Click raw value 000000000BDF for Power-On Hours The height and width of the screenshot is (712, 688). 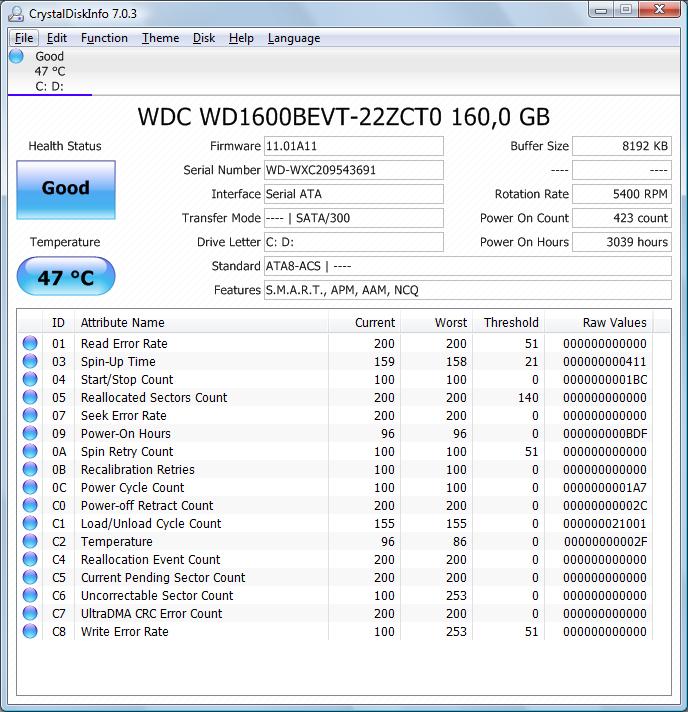tap(605, 434)
